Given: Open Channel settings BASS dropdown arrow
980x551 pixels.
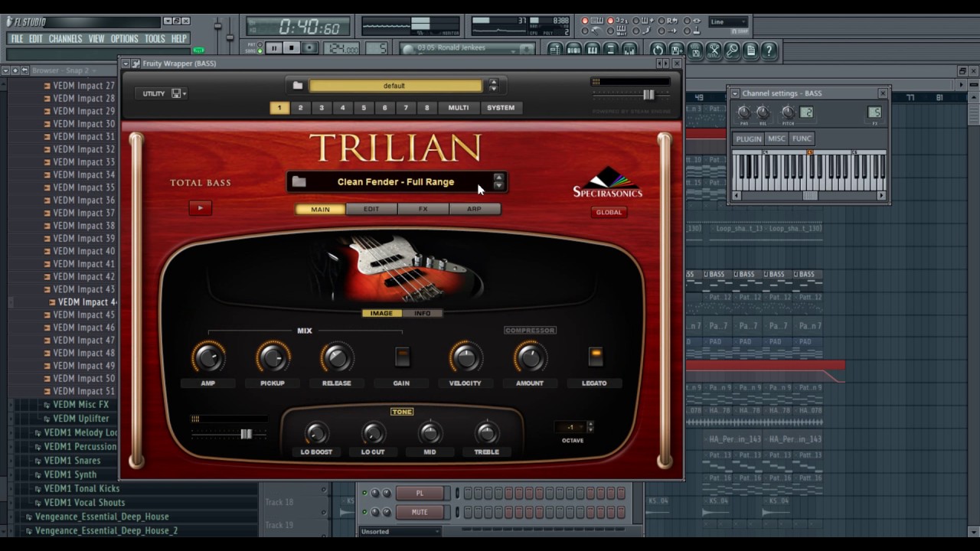Looking at the screenshot, I should (735, 93).
